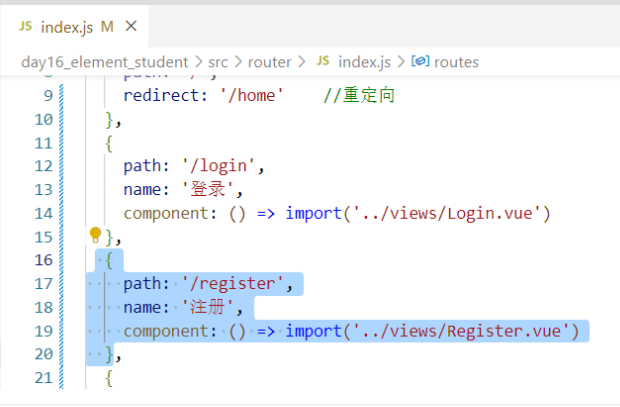620x407 pixels.
Task: Expand chevron after index.js breadcrumb
Action: click(x=401, y=62)
